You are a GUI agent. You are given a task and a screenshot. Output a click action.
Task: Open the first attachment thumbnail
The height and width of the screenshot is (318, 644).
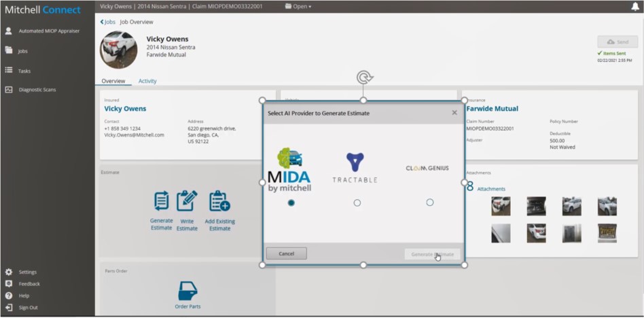click(501, 206)
